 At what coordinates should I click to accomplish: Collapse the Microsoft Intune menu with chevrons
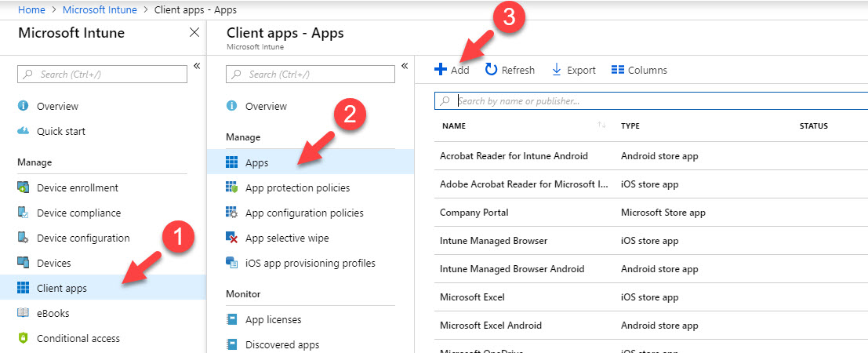pyautogui.click(x=197, y=65)
